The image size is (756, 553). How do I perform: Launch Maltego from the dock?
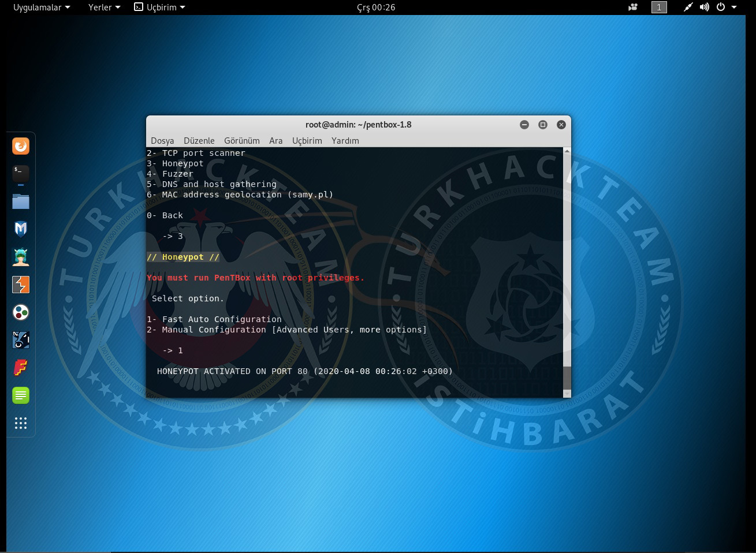(x=21, y=312)
